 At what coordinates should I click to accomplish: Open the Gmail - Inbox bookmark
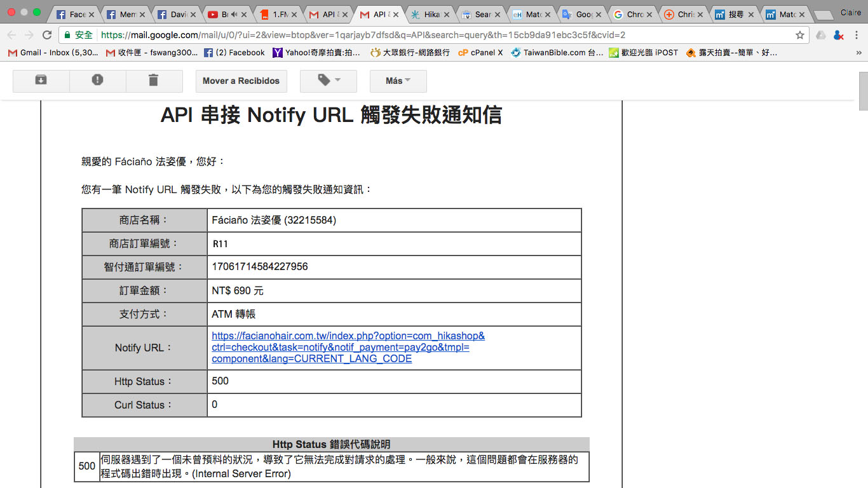[53, 53]
